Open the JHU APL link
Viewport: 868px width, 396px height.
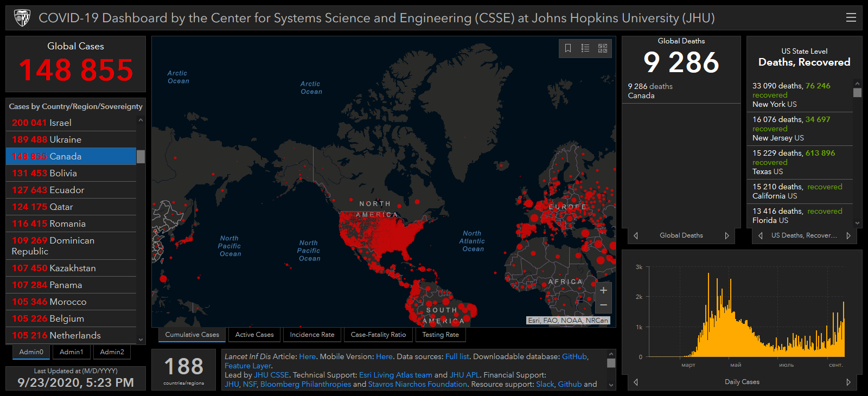pyautogui.click(x=464, y=375)
